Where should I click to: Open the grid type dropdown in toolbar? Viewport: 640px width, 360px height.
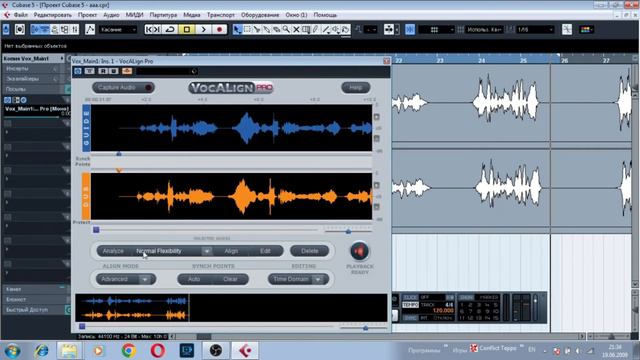click(484, 29)
